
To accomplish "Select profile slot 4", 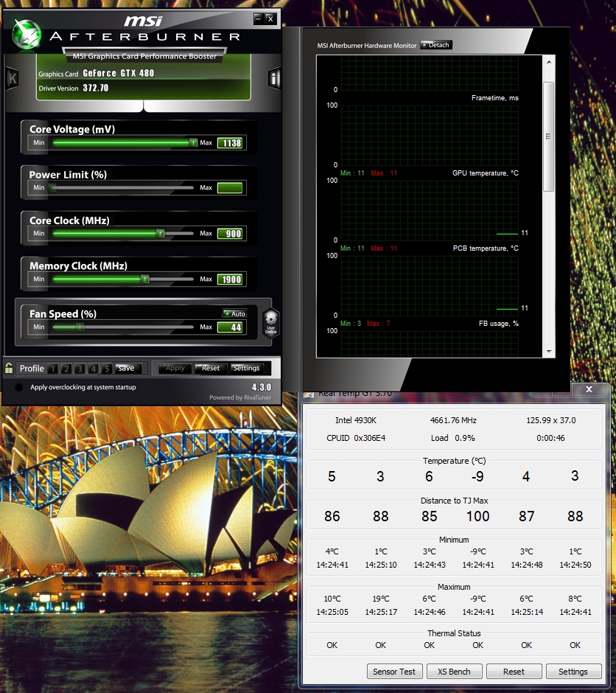I will (93, 368).
